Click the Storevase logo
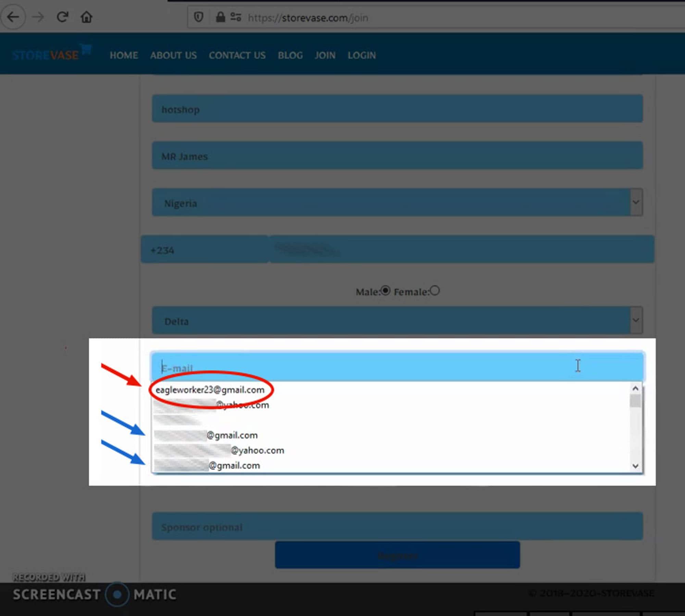685x616 pixels. 51,53
